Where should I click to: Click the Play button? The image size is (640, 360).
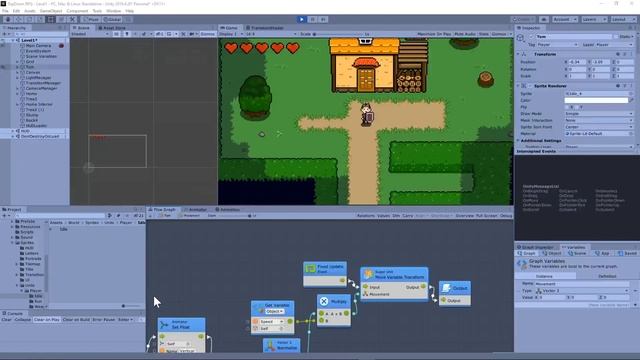[302, 19]
